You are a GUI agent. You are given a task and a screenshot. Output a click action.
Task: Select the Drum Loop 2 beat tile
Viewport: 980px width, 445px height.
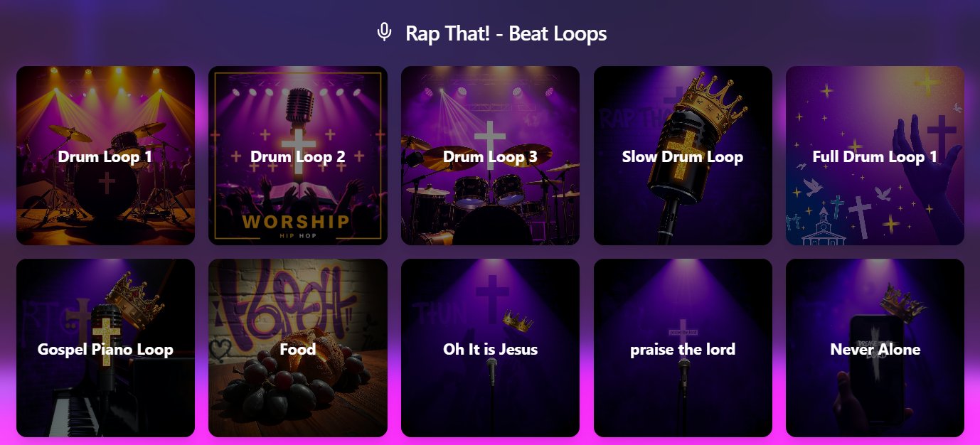(x=298, y=156)
